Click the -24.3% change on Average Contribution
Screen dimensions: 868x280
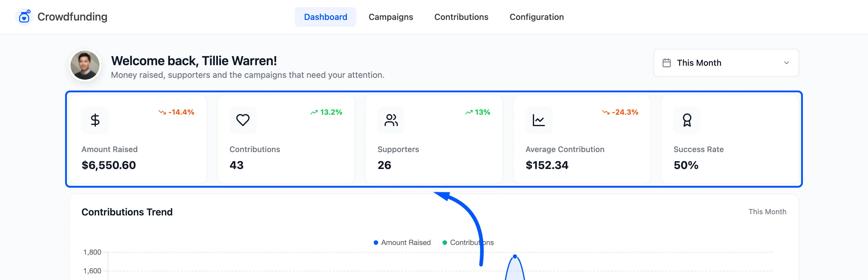point(625,112)
